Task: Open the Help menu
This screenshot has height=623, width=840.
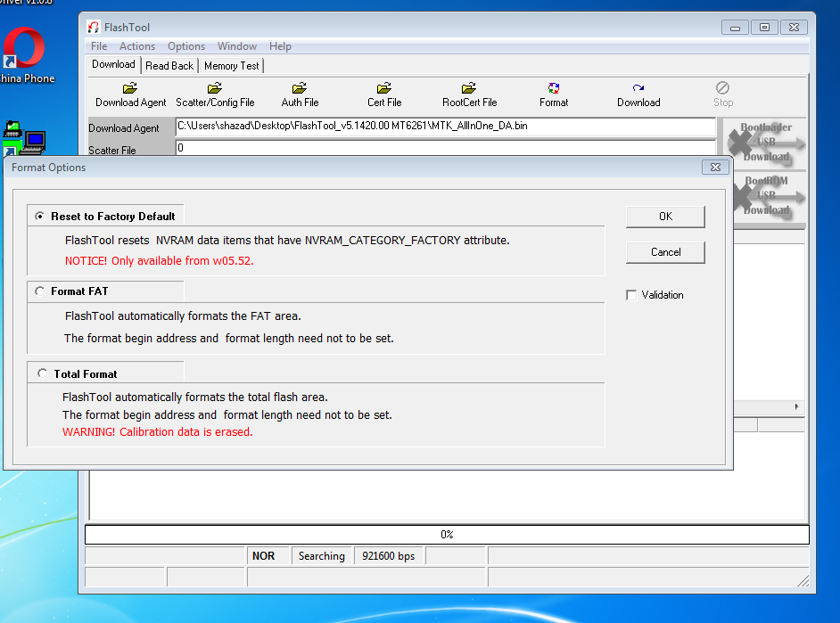Action: (x=280, y=46)
